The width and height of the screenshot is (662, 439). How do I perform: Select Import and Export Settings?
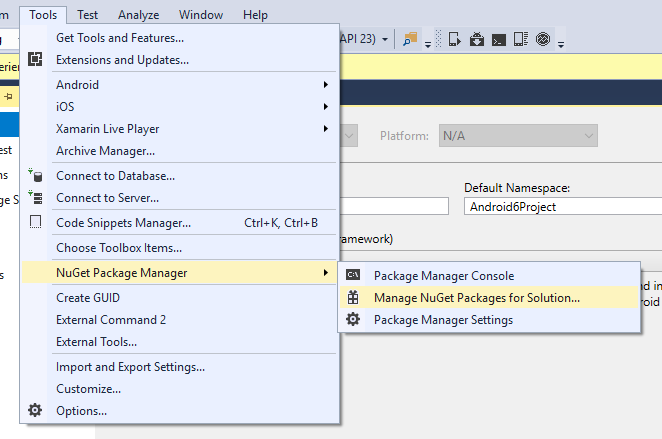pyautogui.click(x=179, y=367)
